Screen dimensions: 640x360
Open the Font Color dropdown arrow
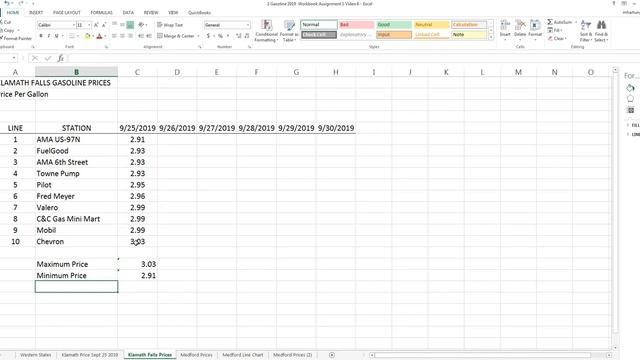pos(105,36)
